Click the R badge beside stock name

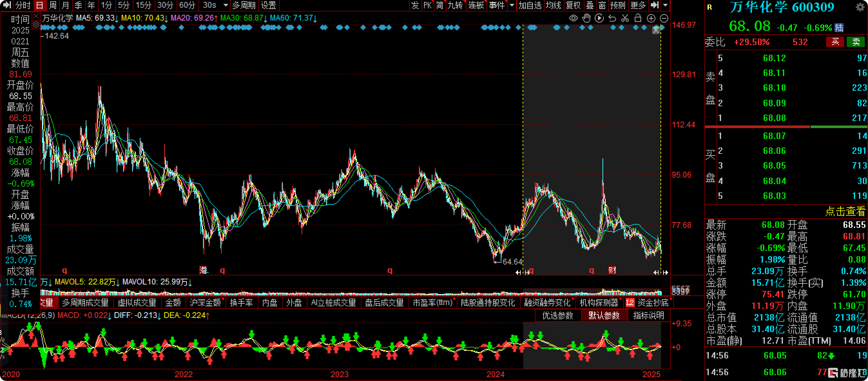[709, 7]
